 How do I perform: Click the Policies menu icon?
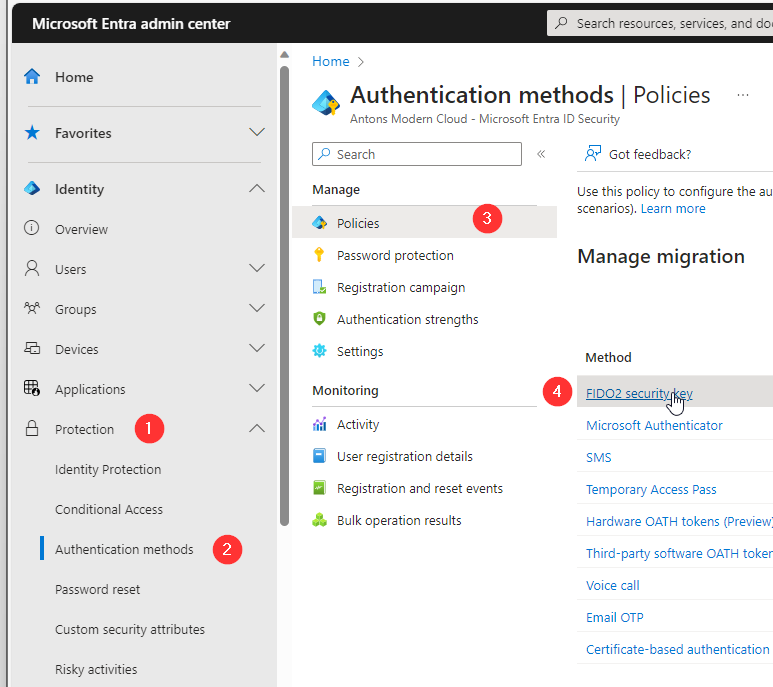319,223
